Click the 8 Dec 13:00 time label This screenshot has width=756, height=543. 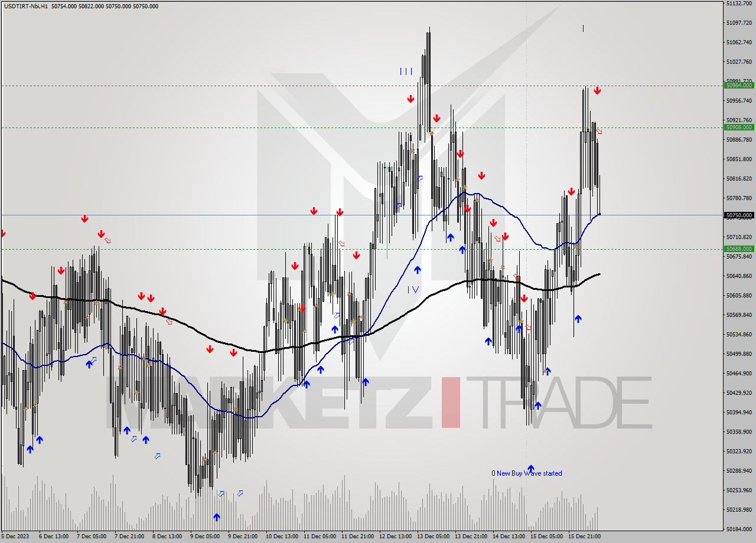click(167, 537)
